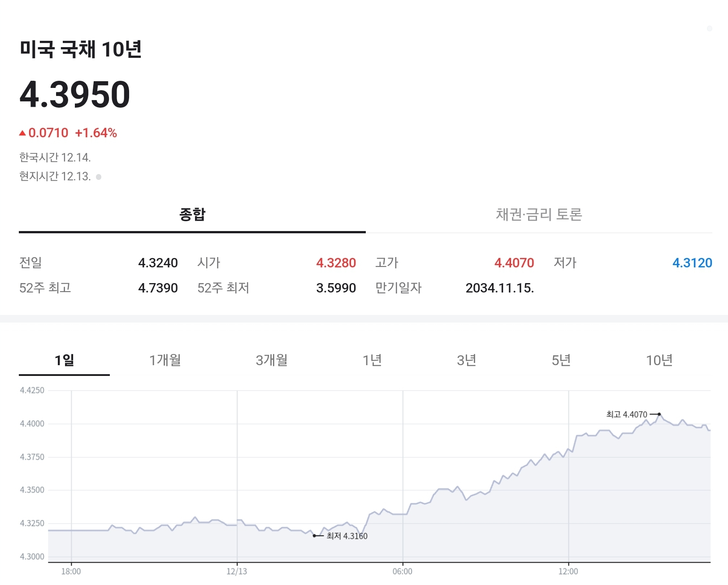Viewport: 728px width, 585px height.
Task: Open the 채권·금리 토론 tab
Action: [539, 214]
